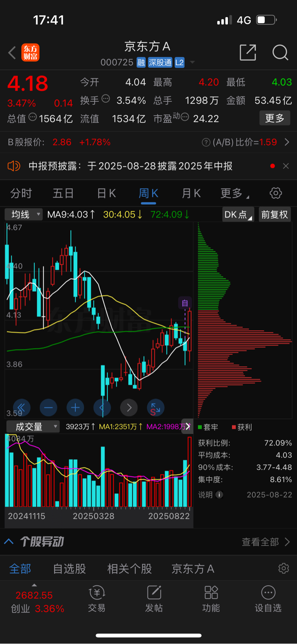Screen dimensions: 297x644
Task: Open help icon beside (A/B)比价
Action: [x=206, y=143]
